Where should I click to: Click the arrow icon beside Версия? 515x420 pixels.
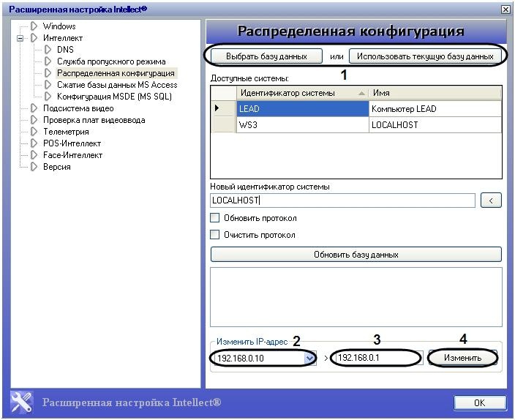point(34,167)
